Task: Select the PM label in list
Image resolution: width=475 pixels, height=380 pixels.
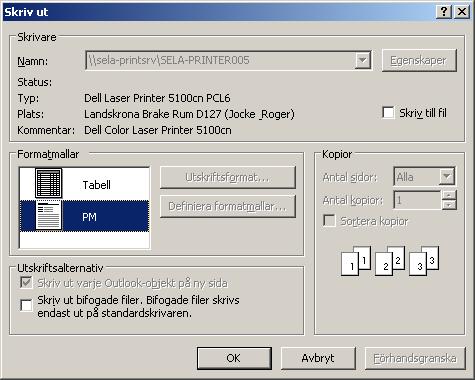Action: tap(89, 217)
